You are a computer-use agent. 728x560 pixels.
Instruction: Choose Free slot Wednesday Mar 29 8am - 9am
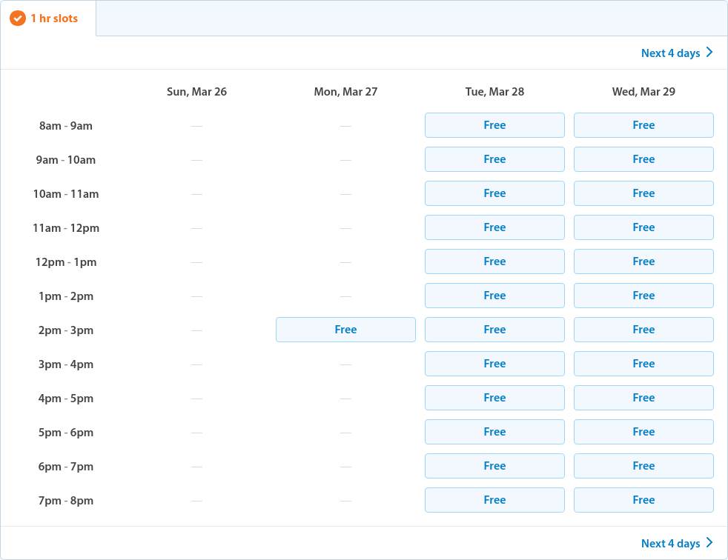coord(643,125)
